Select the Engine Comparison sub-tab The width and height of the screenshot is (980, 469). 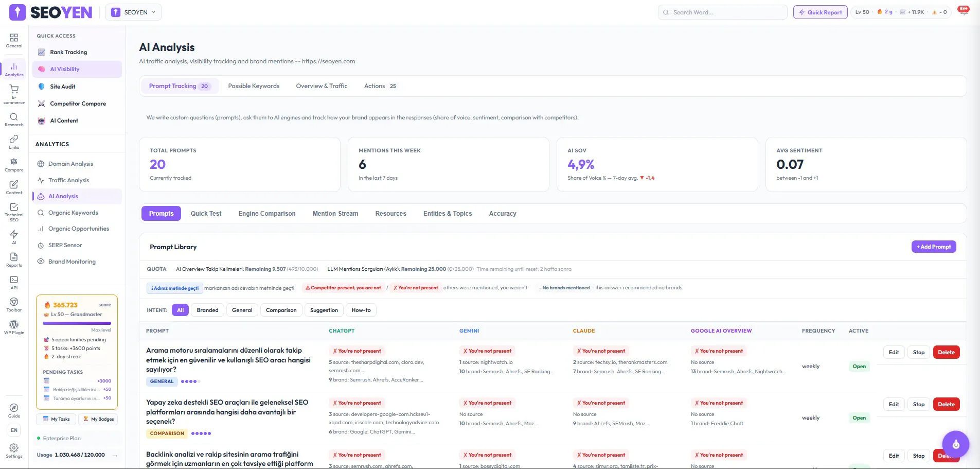(x=267, y=214)
